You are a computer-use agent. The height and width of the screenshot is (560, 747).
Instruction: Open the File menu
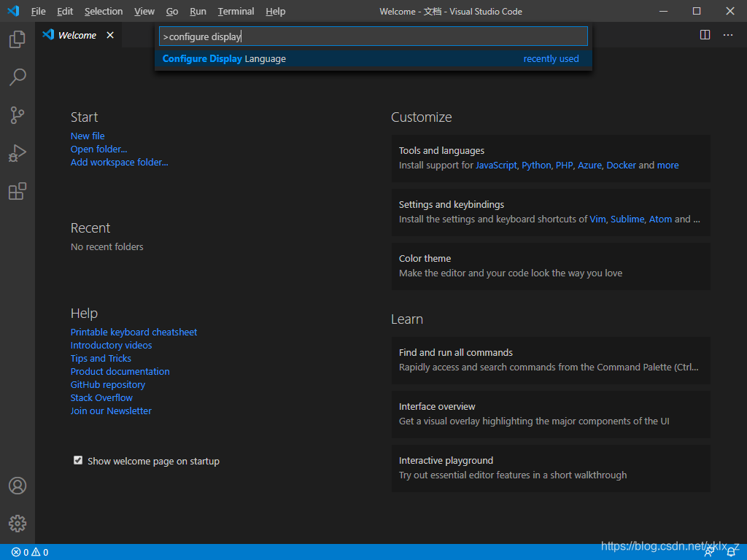tap(38, 11)
